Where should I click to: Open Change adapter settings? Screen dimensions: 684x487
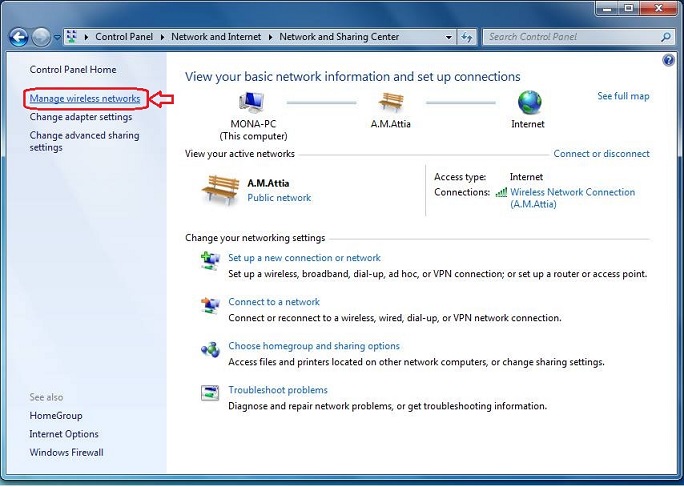point(81,117)
